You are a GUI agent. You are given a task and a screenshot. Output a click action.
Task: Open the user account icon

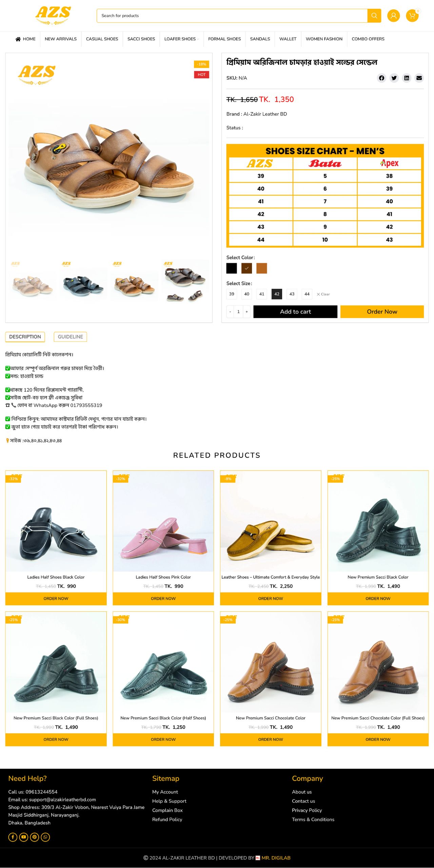(x=393, y=16)
